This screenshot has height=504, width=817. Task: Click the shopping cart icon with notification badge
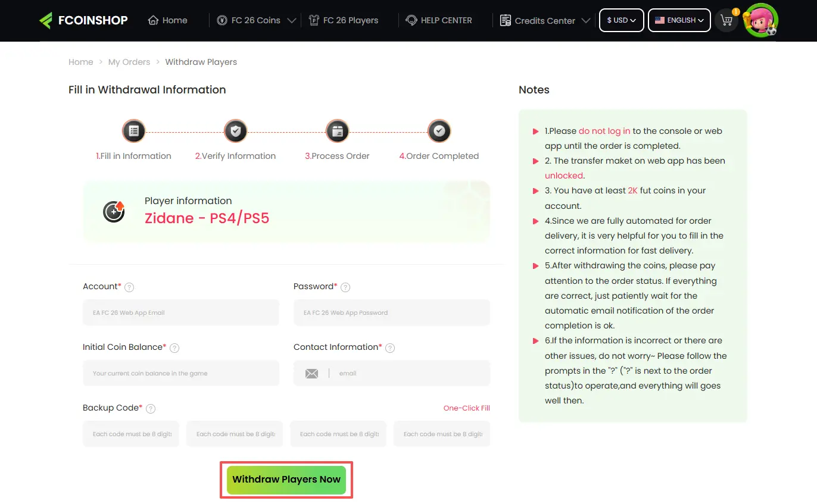tap(726, 20)
